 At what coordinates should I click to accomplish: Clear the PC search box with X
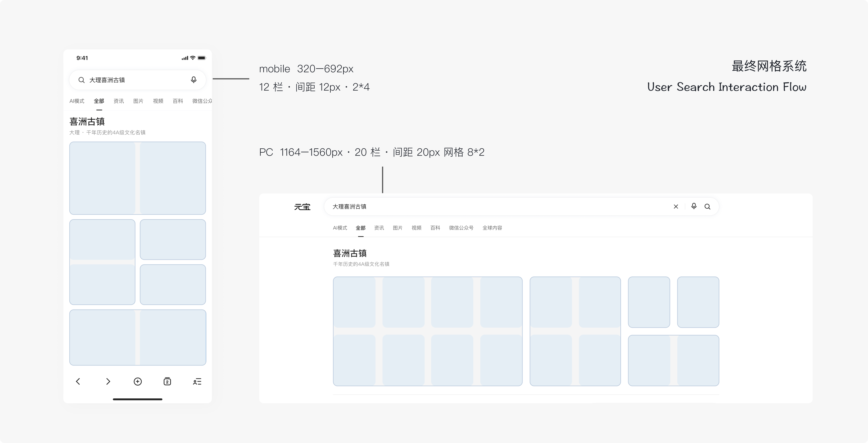pos(676,206)
